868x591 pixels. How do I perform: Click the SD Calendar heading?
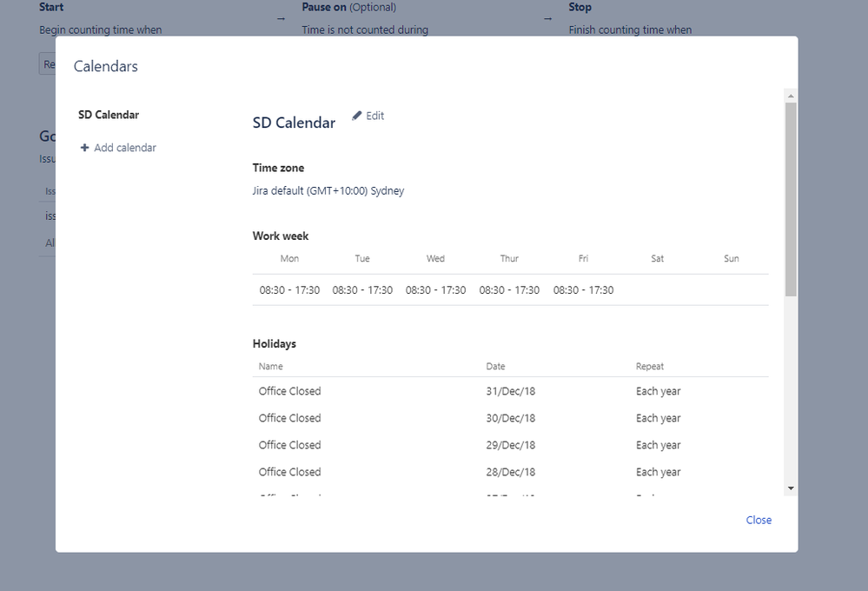[294, 123]
